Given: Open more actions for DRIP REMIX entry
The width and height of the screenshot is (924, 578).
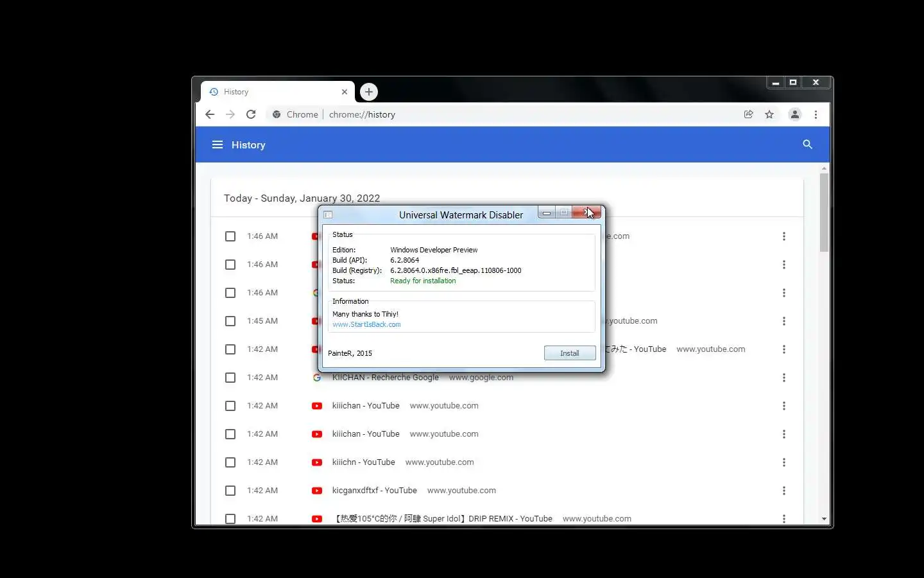Looking at the screenshot, I should coord(783,519).
